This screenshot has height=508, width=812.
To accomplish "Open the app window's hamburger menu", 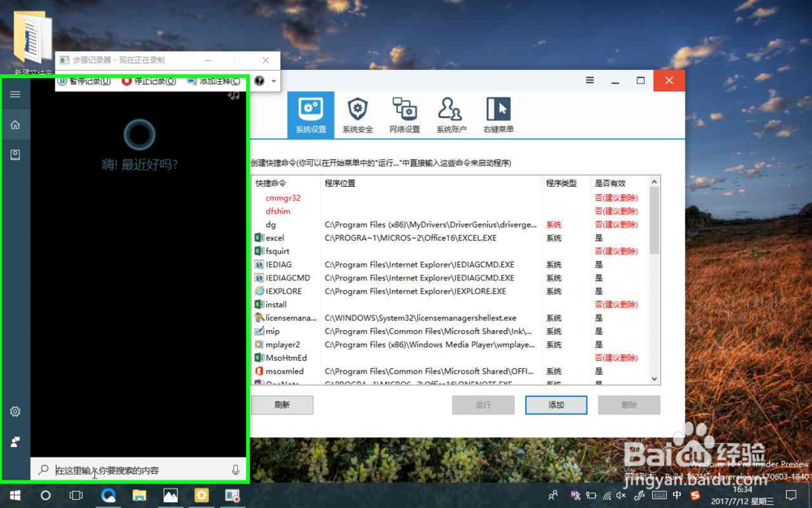I will 589,80.
